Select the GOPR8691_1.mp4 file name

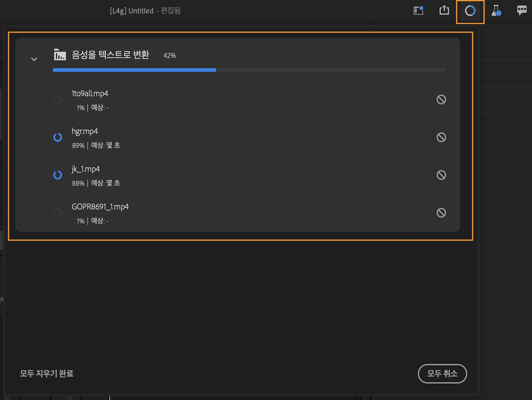click(100, 207)
